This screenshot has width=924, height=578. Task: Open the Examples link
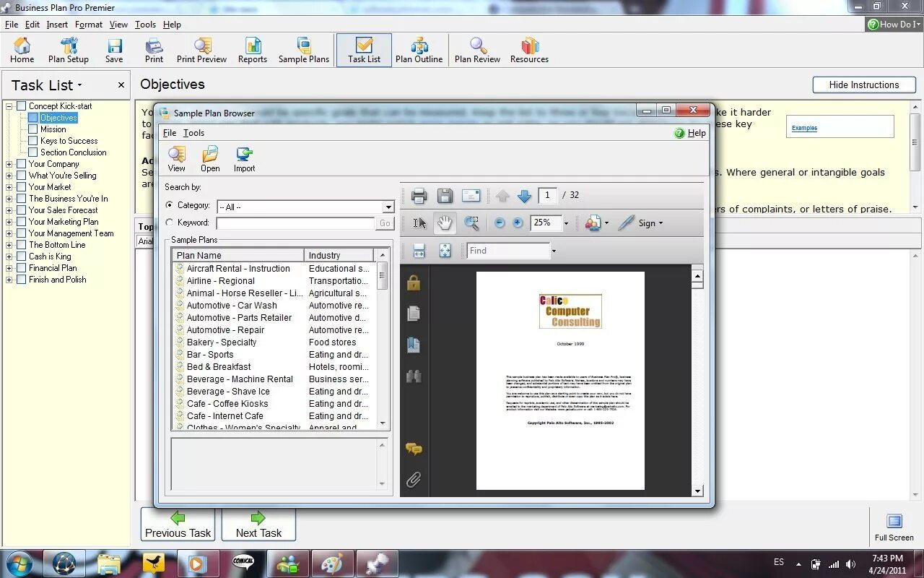(x=804, y=128)
